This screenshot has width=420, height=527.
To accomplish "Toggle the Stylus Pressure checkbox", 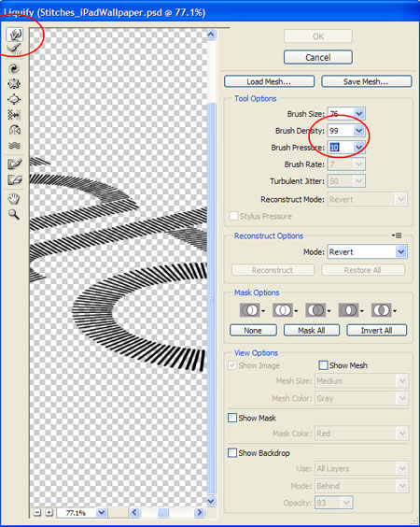I will (x=233, y=216).
